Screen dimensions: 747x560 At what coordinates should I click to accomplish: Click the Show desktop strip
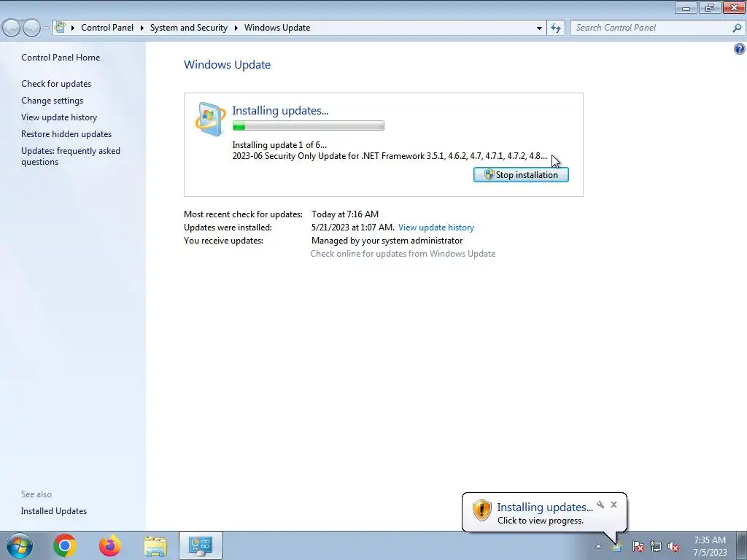click(x=741, y=545)
